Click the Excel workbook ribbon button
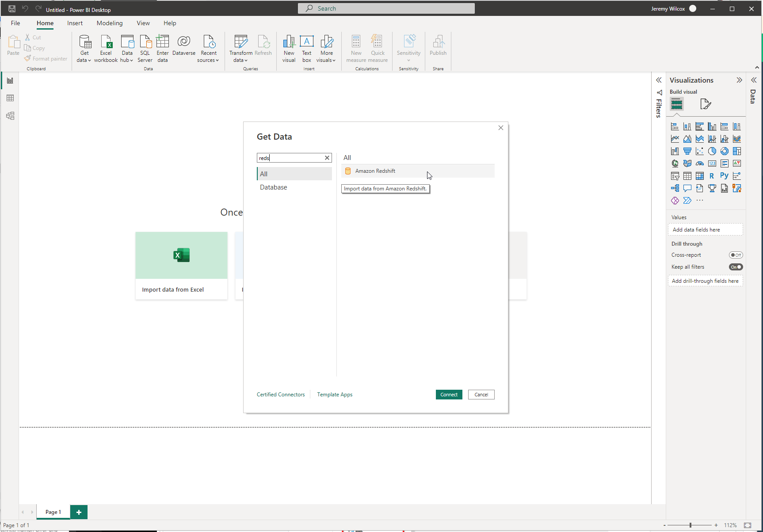The image size is (763, 532). pyautogui.click(x=106, y=49)
